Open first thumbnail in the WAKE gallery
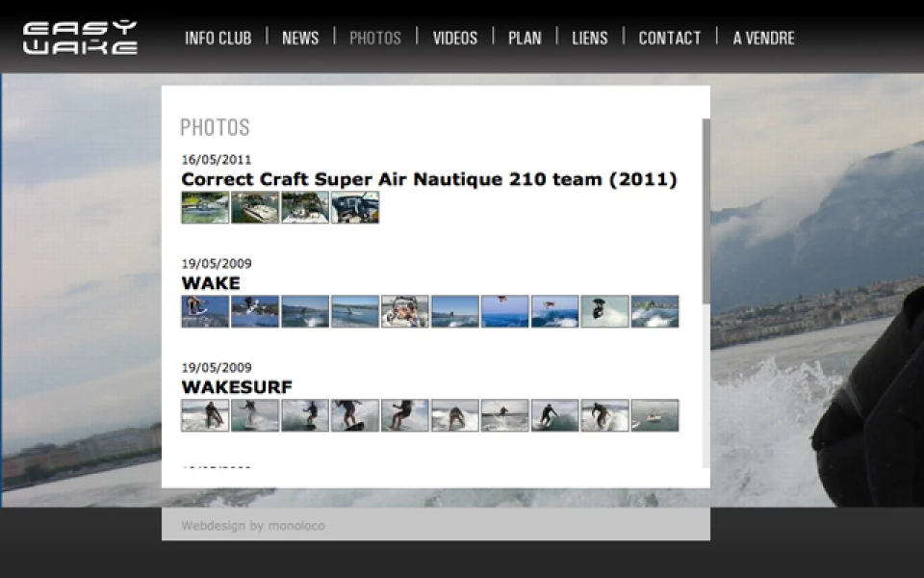This screenshot has width=924, height=578. coord(205,311)
